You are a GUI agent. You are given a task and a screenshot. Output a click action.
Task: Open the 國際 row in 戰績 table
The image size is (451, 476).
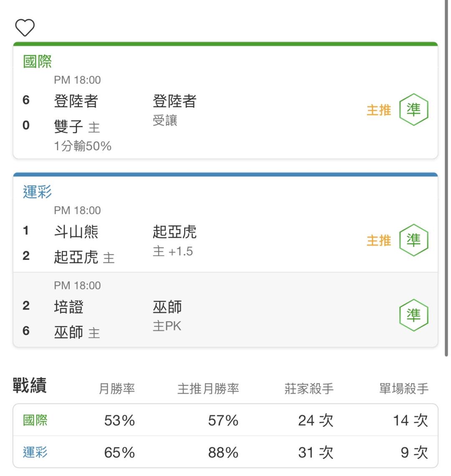225,421
